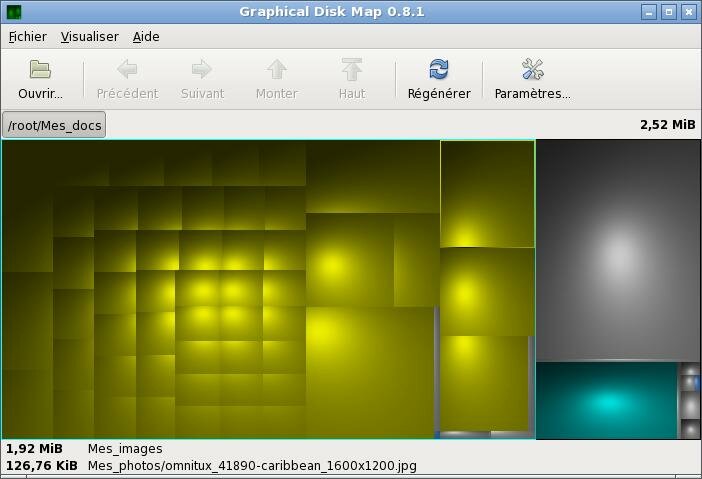702x479 pixels.
Task: Click the Monter up arrow
Action: coord(277,69)
